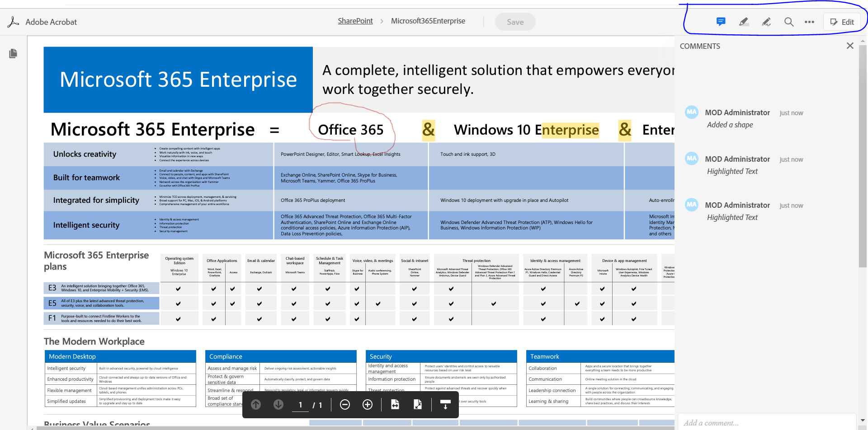Dock the floating page toolbar
Image resolution: width=868 pixels, height=430 pixels.
coord(445,405)
